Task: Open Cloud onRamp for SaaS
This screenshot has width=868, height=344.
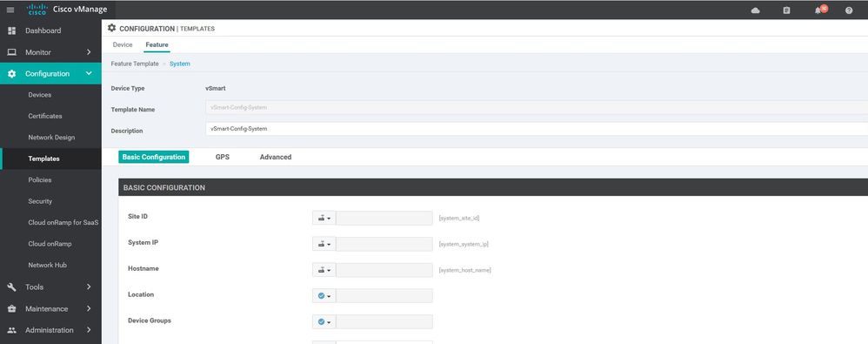Action: pos(63,223)
